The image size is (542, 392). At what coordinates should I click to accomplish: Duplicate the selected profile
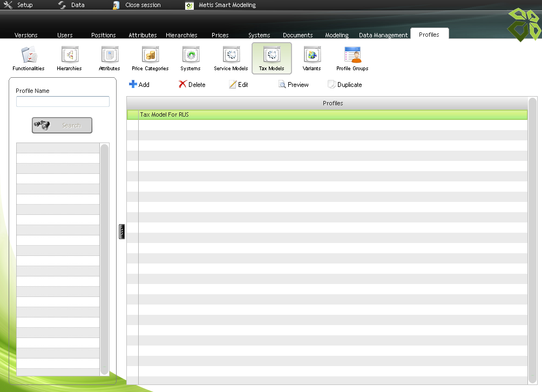click(345, 85)
